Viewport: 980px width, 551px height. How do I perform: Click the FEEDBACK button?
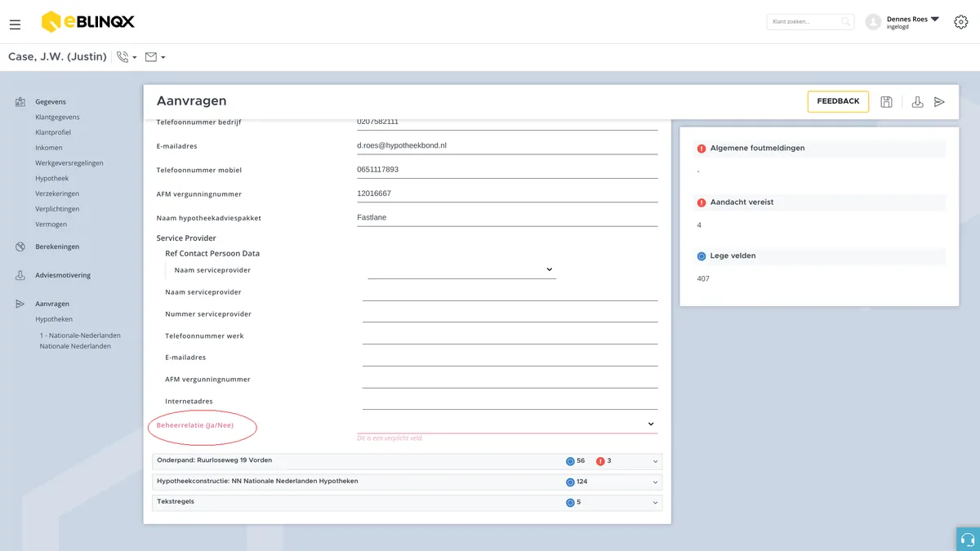[x=838, y=101]
